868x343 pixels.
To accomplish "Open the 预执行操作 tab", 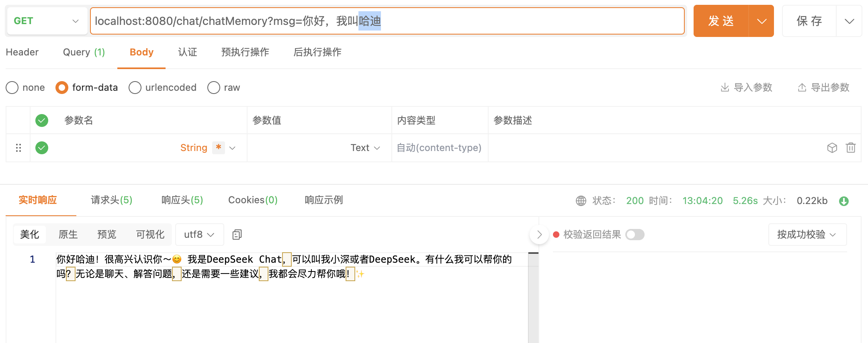I will (x=246, y=52).
